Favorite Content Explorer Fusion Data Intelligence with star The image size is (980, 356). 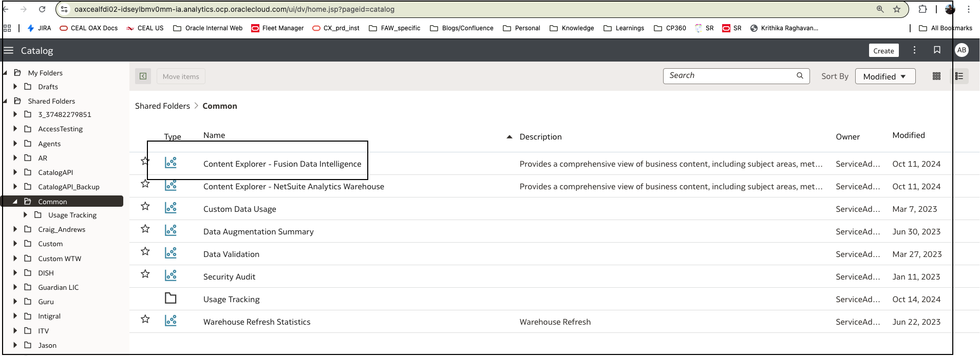[145, 161]
